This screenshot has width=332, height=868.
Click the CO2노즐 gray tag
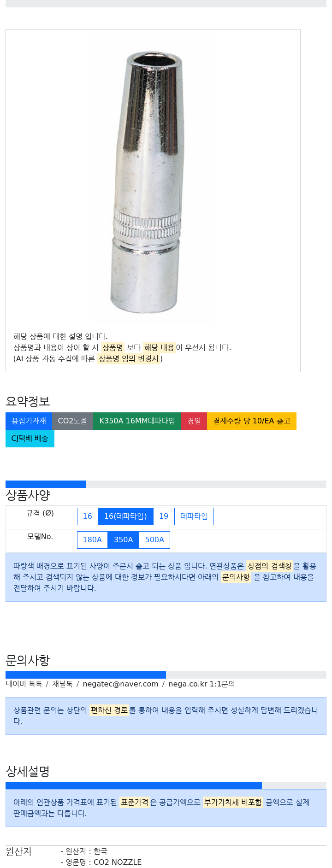tap(72, 421)
